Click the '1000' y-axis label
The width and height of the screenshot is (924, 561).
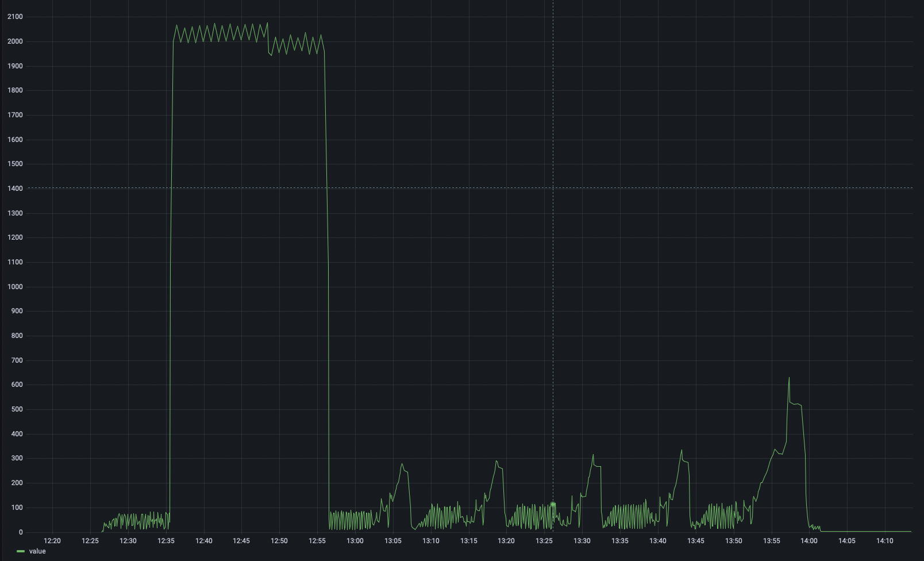pos(15,287)
